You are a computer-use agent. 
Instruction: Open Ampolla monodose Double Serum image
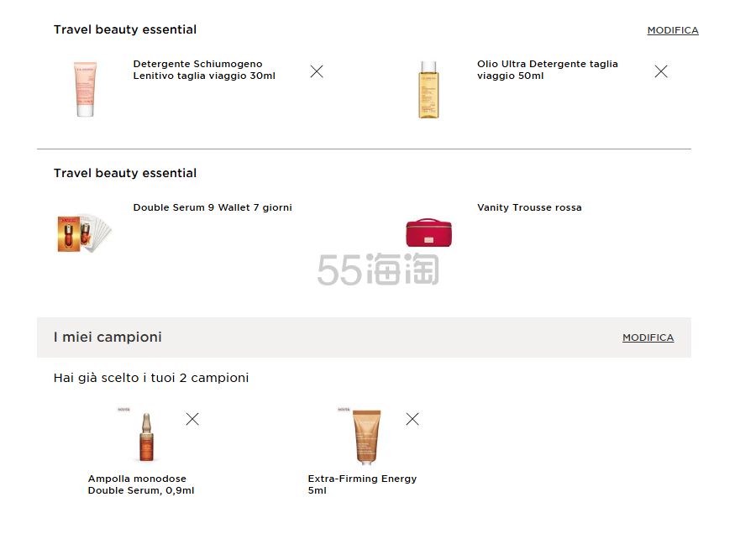(146, 437)
